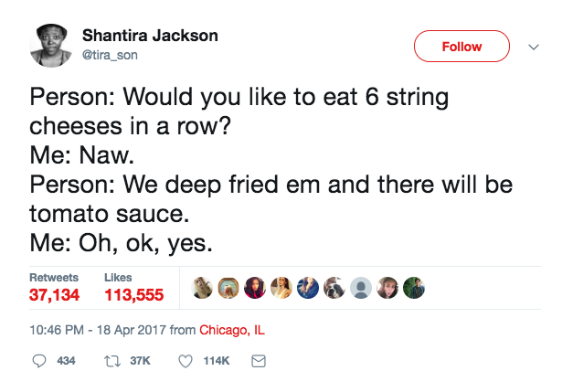Viewport: 573px width, 392px height.
Task: Click the reply speech bubble icon
Action: (39, 362)
